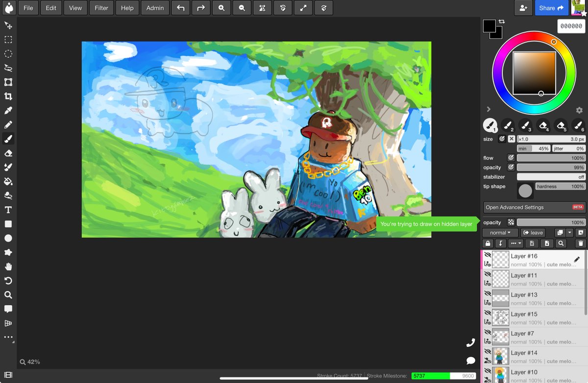Select the Crop tool
588x383 pixels.
(x=8, y=96)
